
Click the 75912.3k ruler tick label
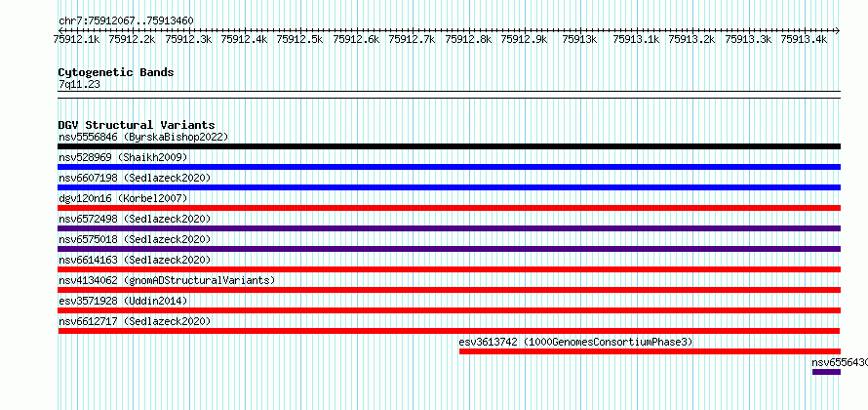pos(189,39)
